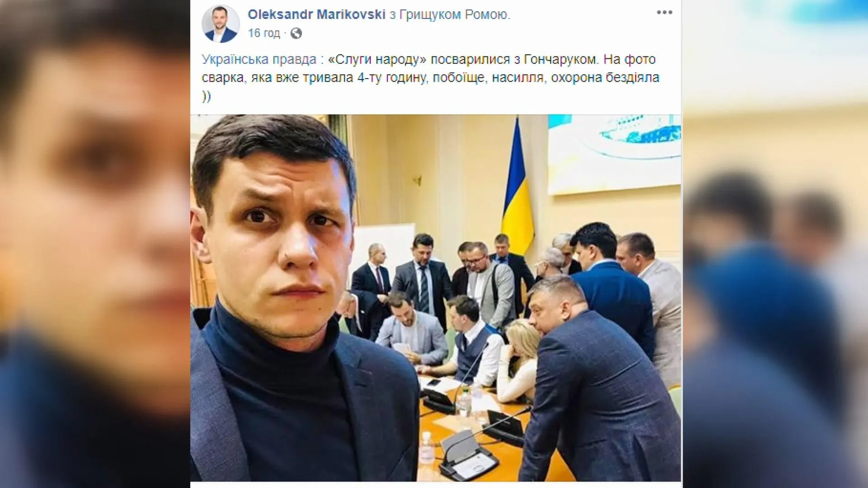
Task: Click the globe public audience icon
Action: [296, 33]
